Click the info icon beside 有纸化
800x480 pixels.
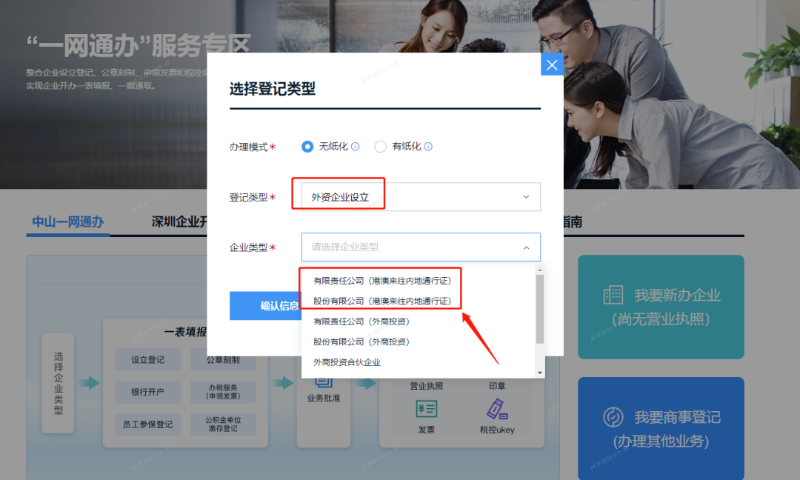tap(428, 147)
